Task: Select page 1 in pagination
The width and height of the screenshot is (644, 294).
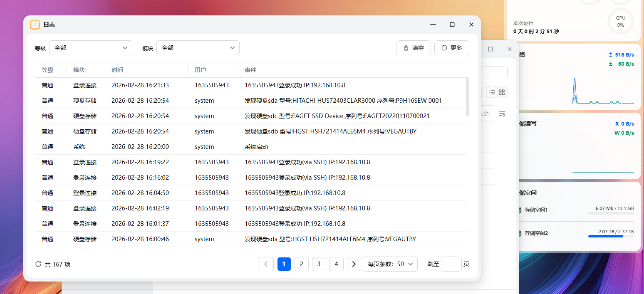Action: (x=284, y=264)
